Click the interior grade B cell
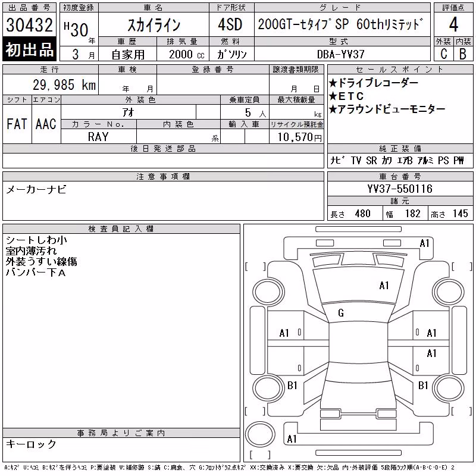The image size is (476, 476). point(463,54)
